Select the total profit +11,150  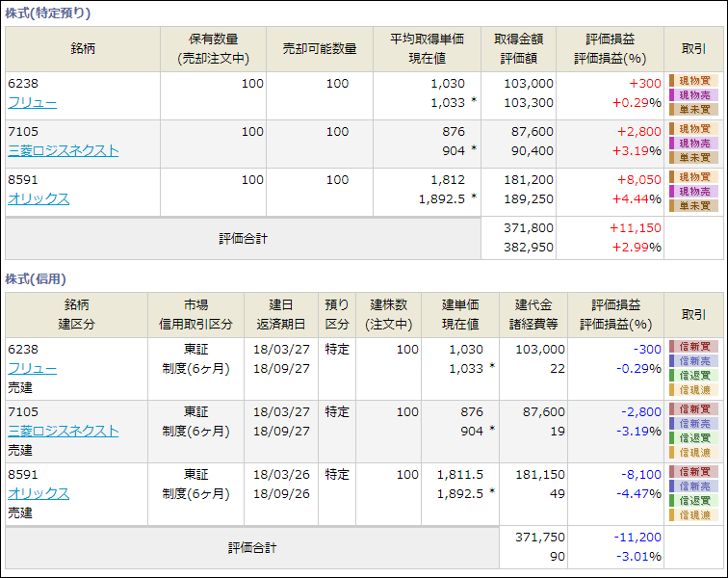636,228
